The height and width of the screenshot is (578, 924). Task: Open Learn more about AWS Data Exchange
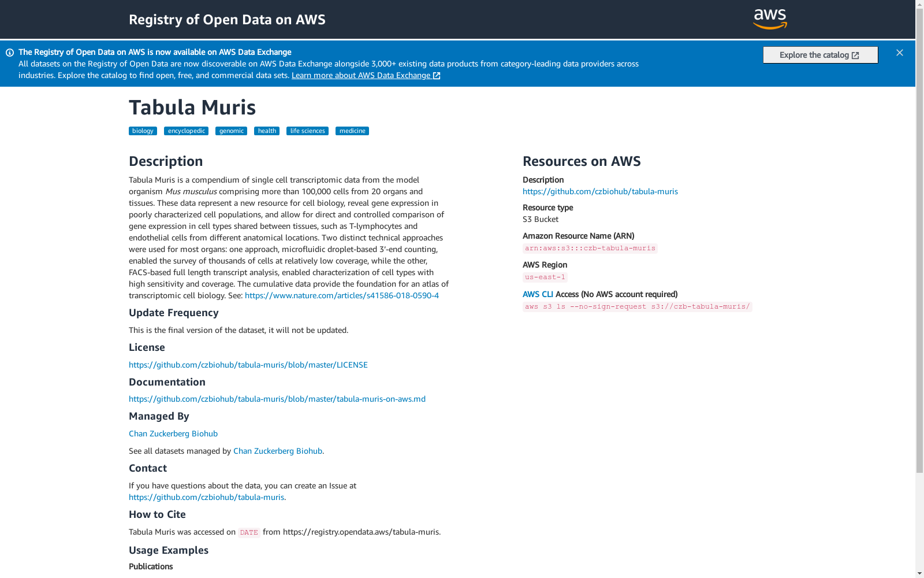pos(366,76)
